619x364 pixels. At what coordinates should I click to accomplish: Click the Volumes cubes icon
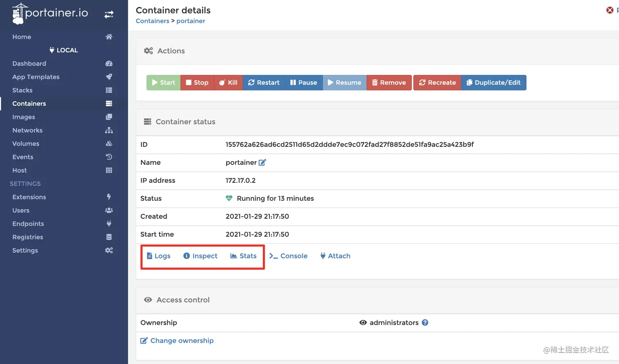tap(109, 144)
